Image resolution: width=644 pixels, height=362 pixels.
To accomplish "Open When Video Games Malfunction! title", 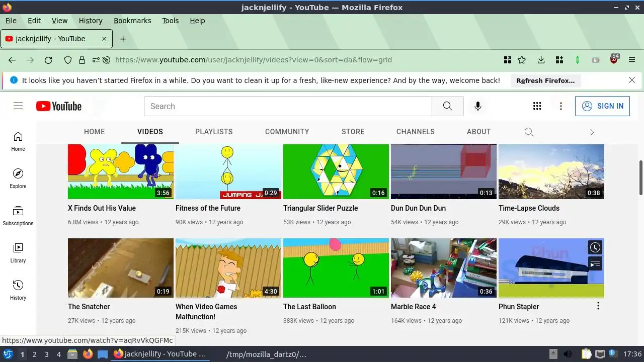I will [206, 312].
